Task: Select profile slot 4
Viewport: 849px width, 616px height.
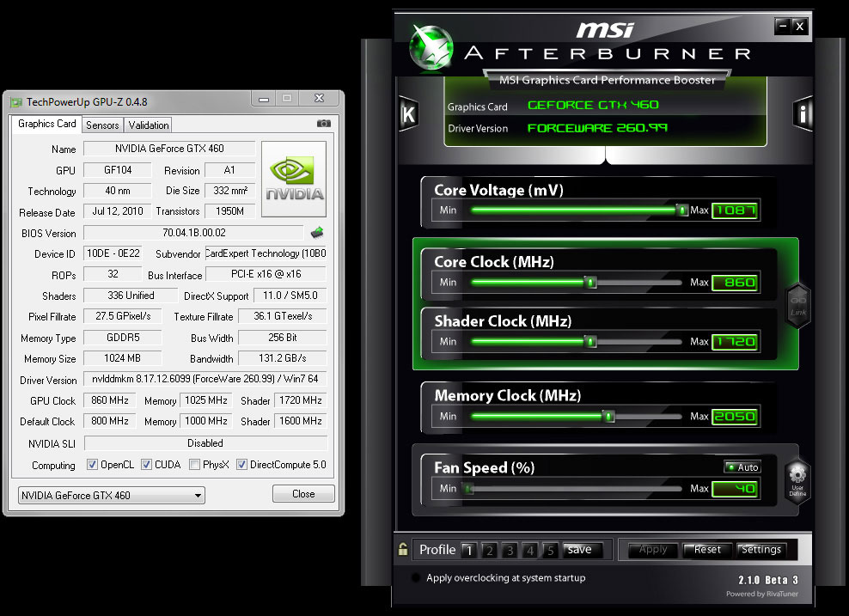Action: pos(530,551)
